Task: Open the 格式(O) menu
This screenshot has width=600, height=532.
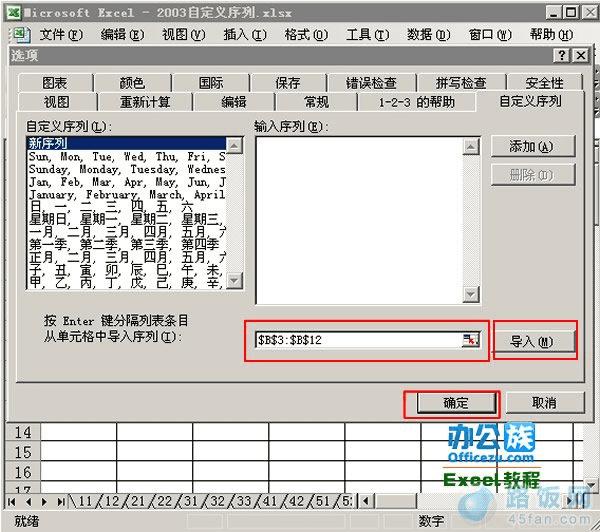Action: pos(306,35)
